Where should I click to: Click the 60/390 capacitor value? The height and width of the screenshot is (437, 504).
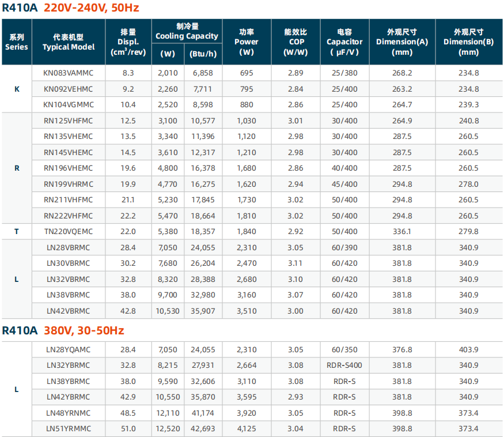coord(344,248)
